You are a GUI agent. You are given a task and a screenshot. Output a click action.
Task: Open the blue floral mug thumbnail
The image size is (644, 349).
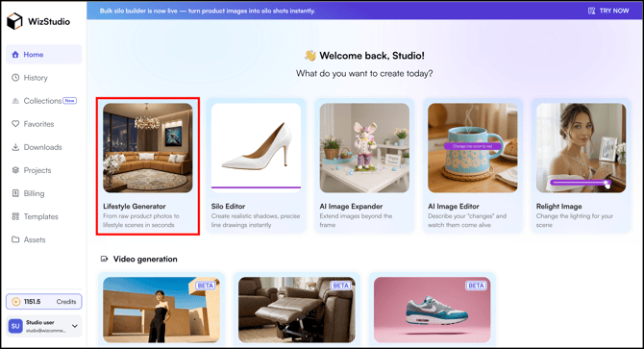click(473, 147)
